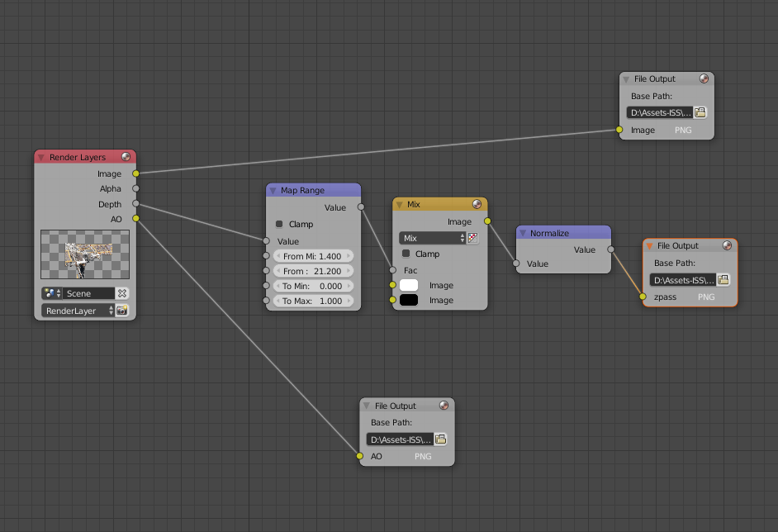
Task: Click Value output socket on Map Range node
Action: click(x=361, y=207)
